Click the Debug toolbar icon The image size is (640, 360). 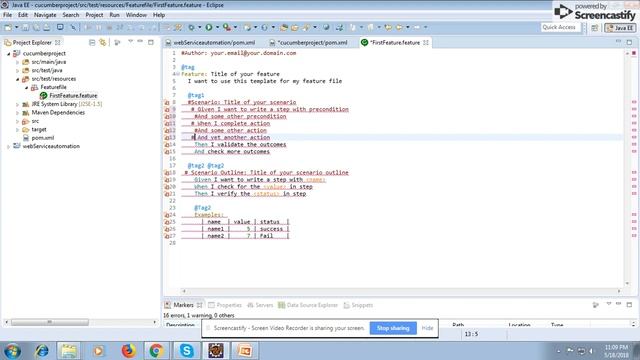point(191,27)
